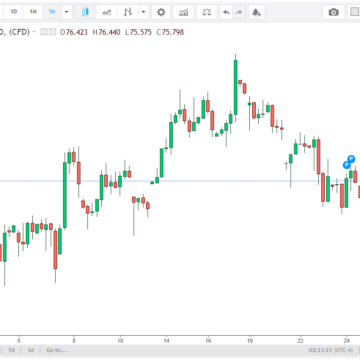This screenshot has height=360, width=360.
Task: Set the interval to 1M
Action: [x=33, y=12]
